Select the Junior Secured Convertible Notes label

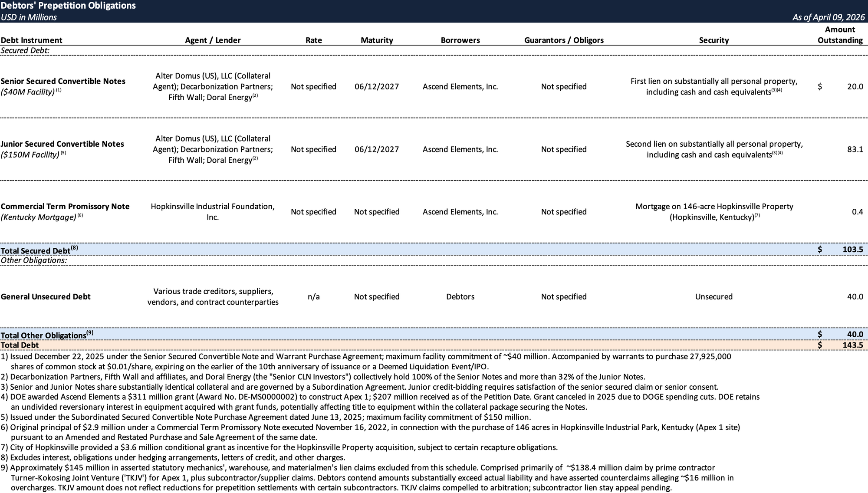(62, 144)
